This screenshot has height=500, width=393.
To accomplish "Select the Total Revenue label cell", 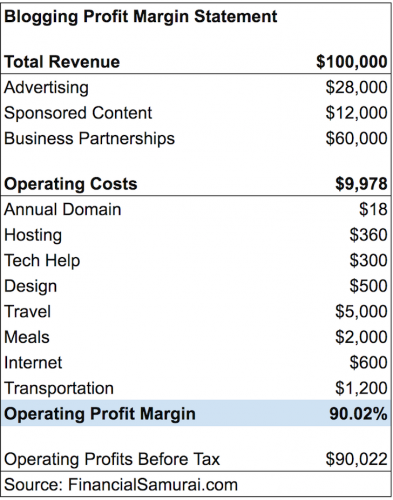I will coord(62,62).
